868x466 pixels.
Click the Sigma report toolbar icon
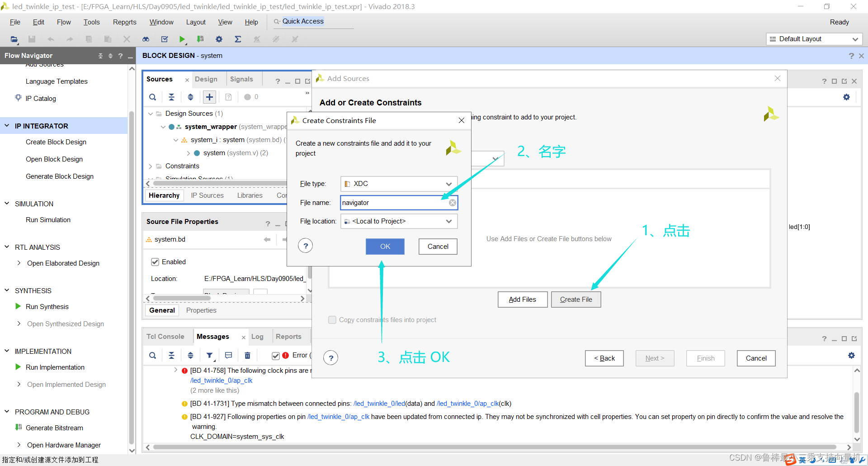238,39
